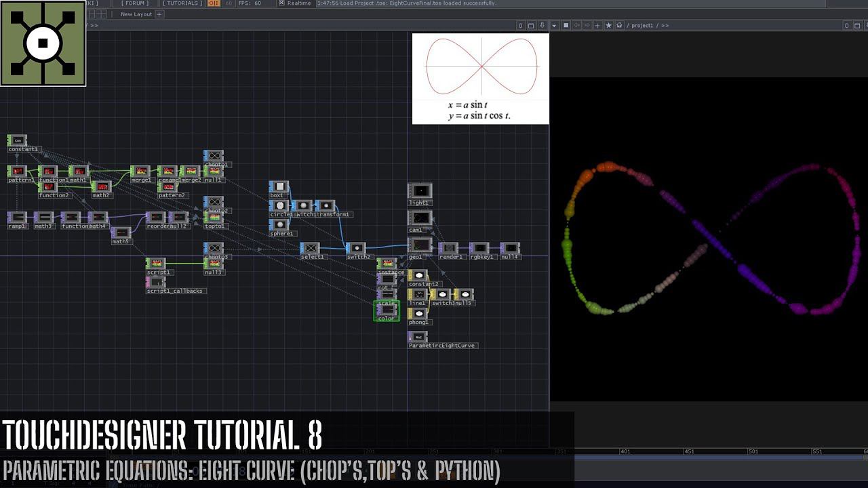The image size is (868, 488).
Task: Select the instance CHOP node
Action: 387,264
